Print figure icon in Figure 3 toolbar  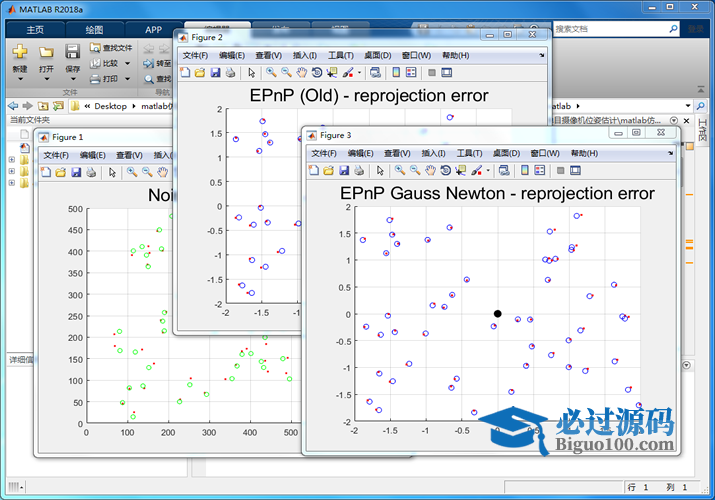pyautogui.click(x=359, y=170)
